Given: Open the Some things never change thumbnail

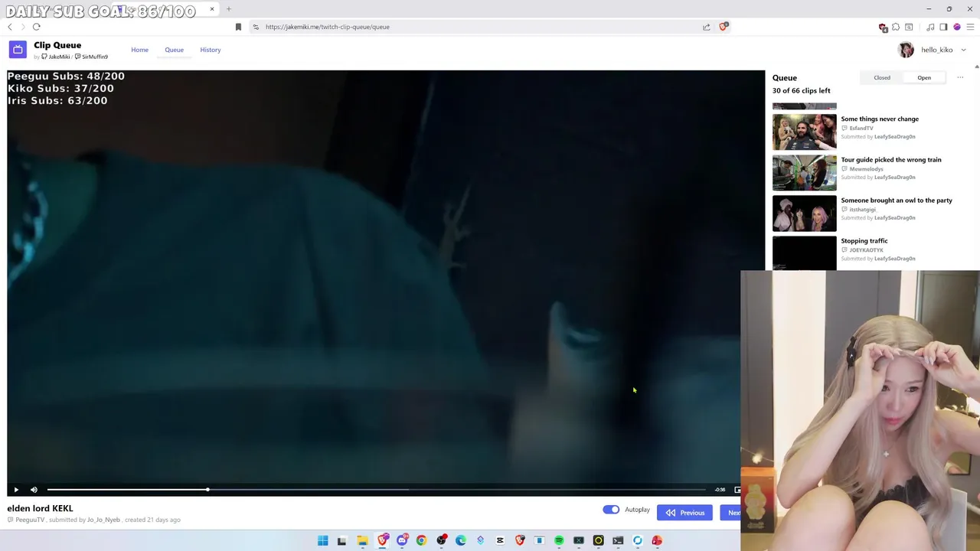Looking at the screenshot, I should point(804,132).
